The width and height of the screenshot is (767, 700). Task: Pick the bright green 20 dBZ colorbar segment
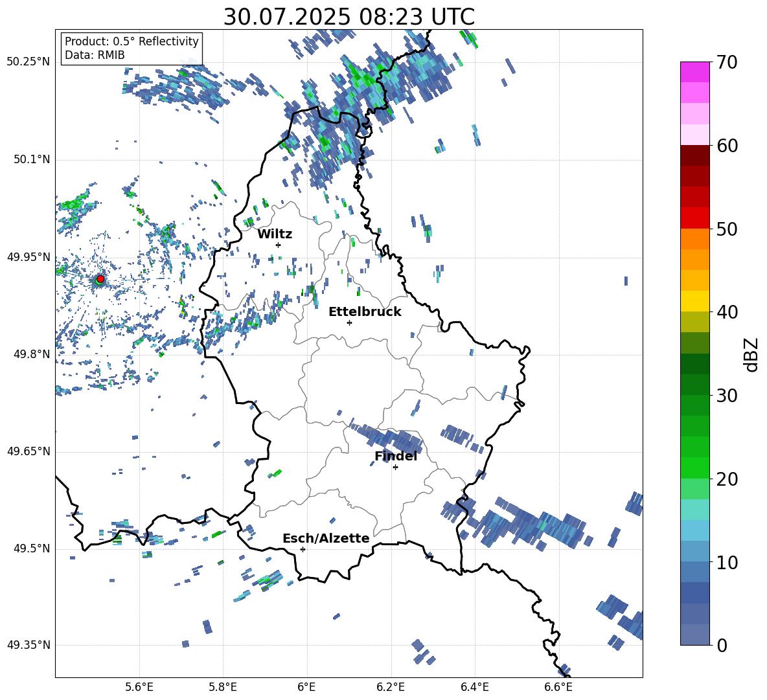(x=694, y=468)
